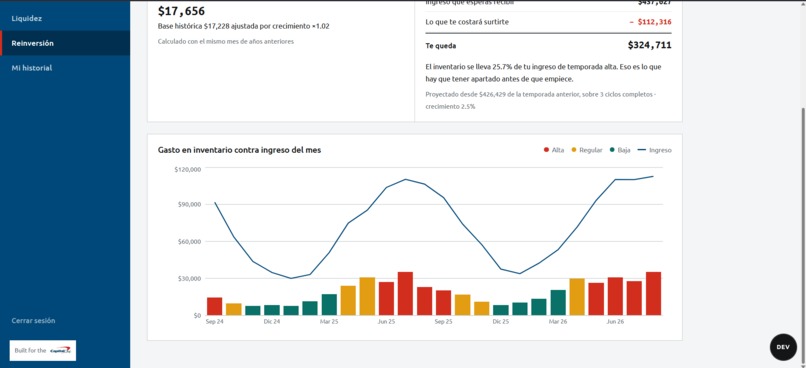This screenshot has width=806, height=368.
Task: Click 'Calculado con el mismo mes' note
Action: pos(226,42)
